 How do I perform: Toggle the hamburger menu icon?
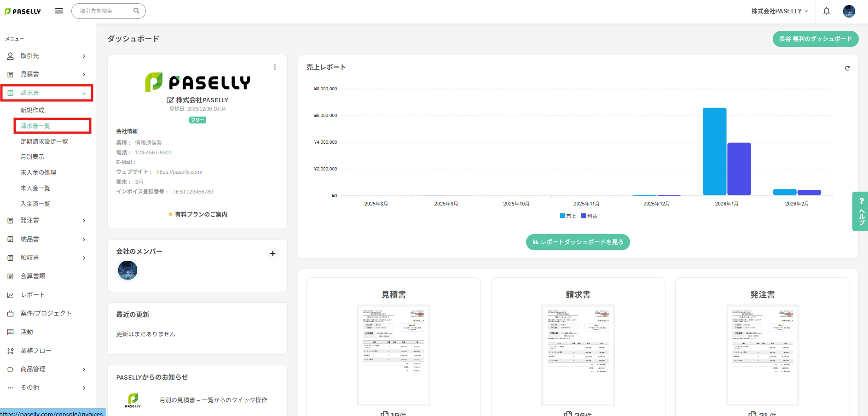click(59, 11)
